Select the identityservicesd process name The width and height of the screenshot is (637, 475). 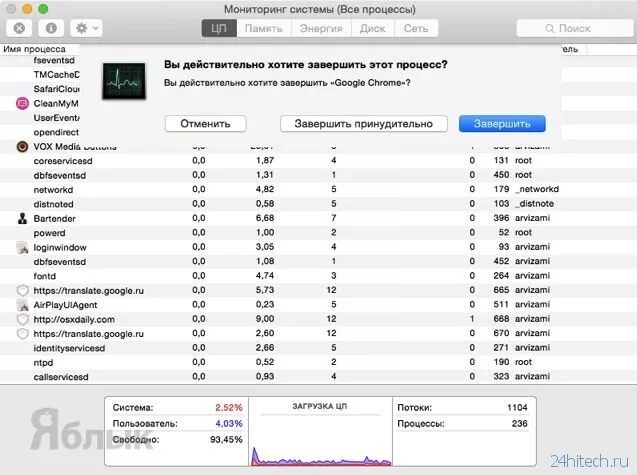(x=69, y=348)
